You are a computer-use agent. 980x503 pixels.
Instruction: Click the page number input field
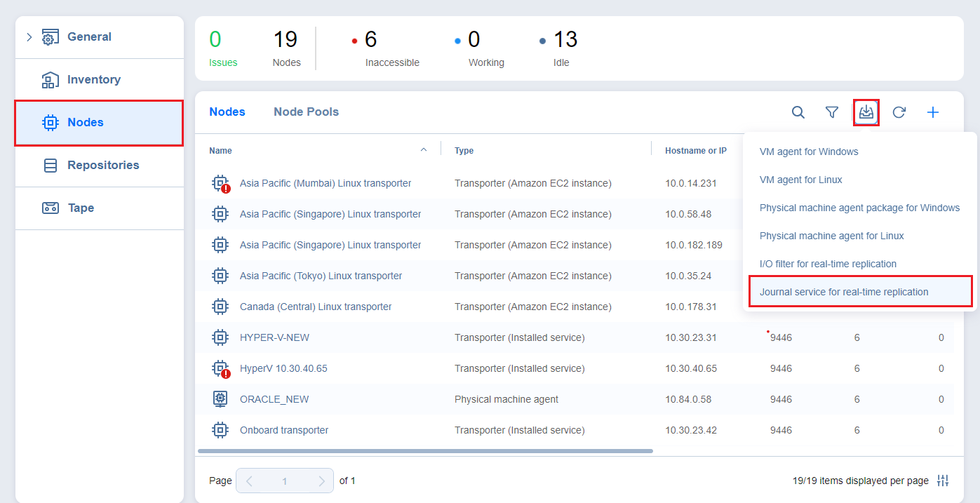click(x=285, y=481)
